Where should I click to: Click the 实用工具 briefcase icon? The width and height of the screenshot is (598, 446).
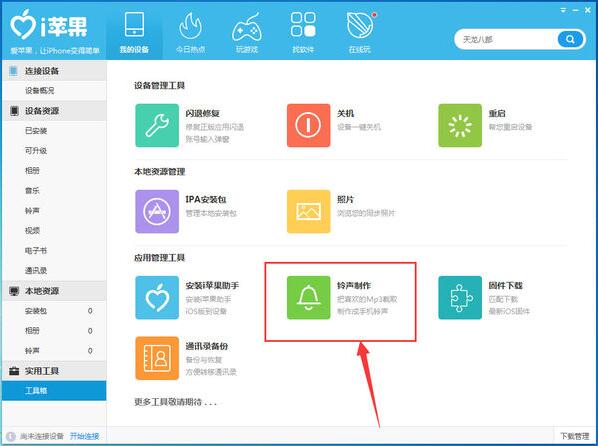14,371
